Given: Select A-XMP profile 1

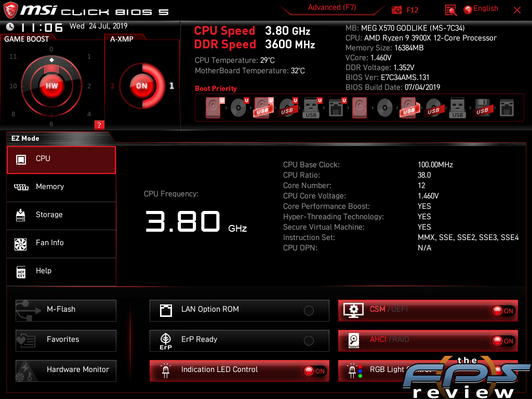Looking at the screenshot, I should (x=171, y=86).
